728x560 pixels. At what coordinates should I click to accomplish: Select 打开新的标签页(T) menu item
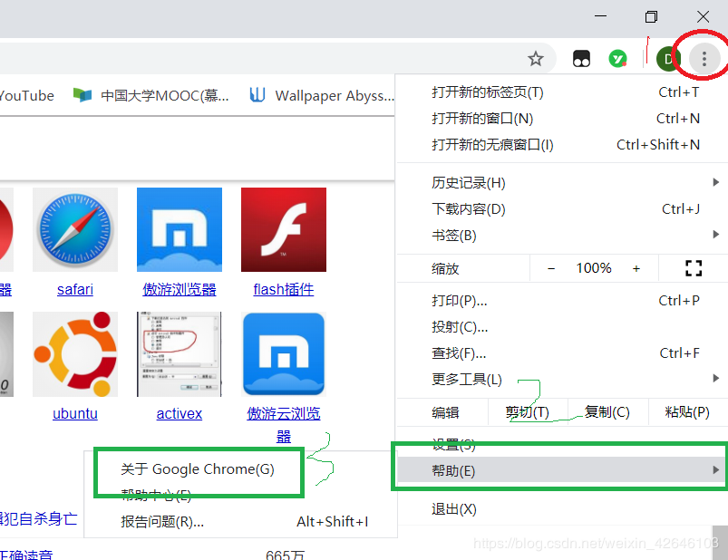563,92
